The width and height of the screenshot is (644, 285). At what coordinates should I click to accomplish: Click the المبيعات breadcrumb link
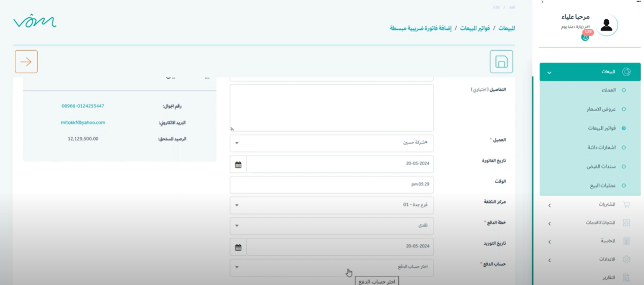507,28
